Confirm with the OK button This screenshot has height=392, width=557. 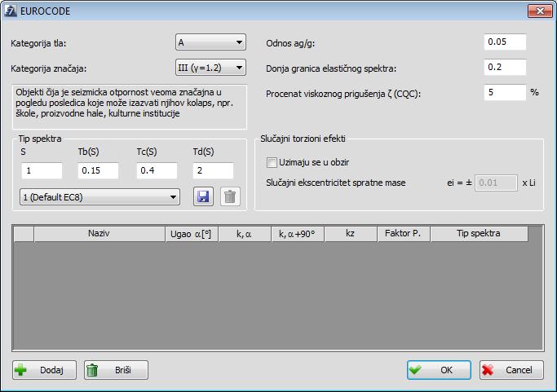coord(439,370)
